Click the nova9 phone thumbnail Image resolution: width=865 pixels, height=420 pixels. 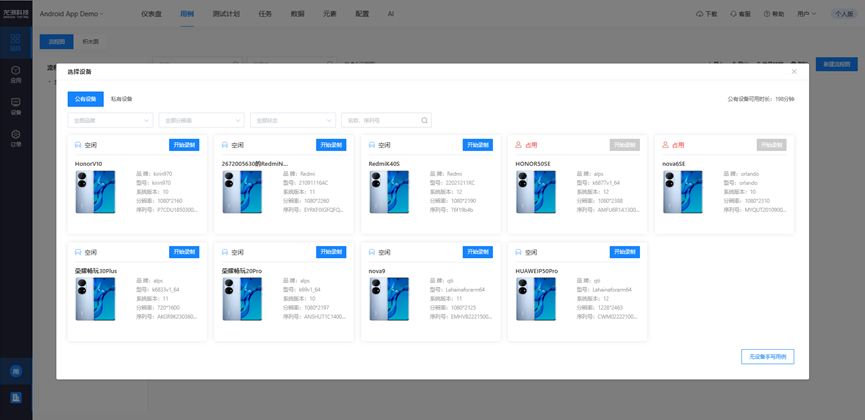click(x=389, y=299)
